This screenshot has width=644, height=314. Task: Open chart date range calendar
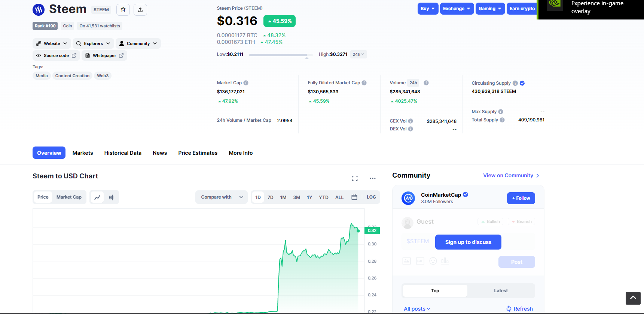pyautogui.click(x=354, y=197)
